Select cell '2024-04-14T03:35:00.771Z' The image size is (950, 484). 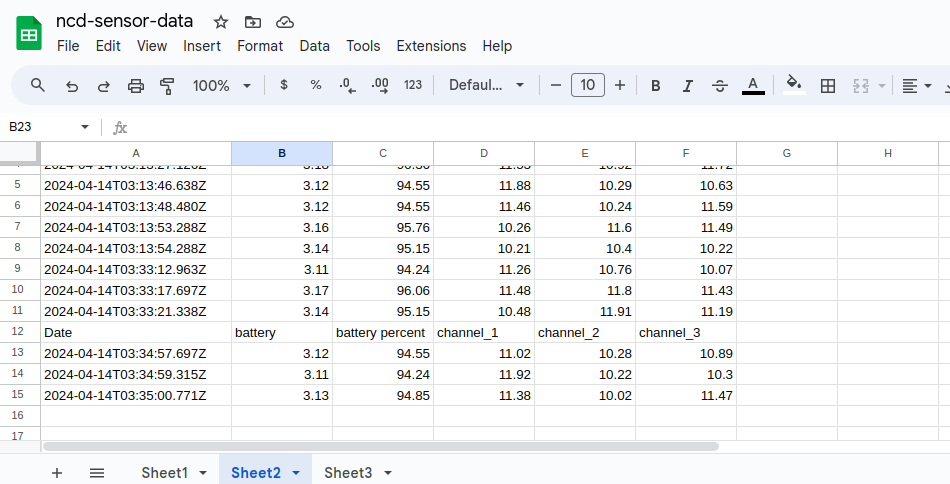point(136,396)
